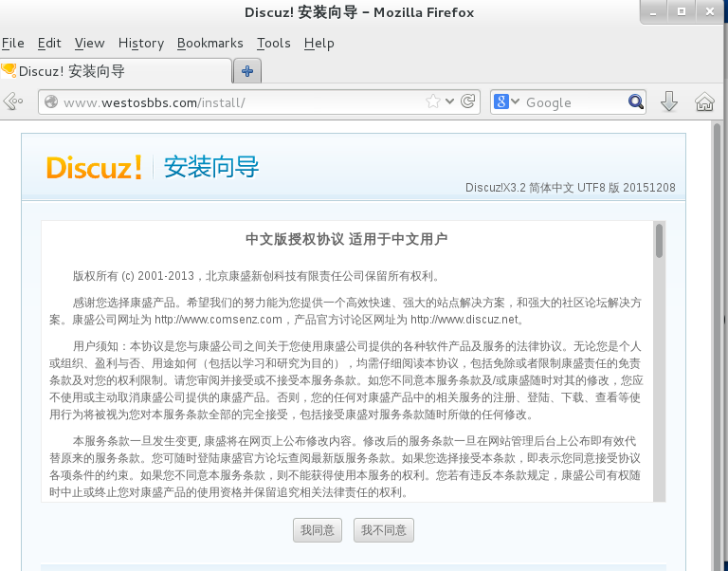The height and width of the screenshot is (571, 728).
Task: Open the History menu
Action: (141, 44)
